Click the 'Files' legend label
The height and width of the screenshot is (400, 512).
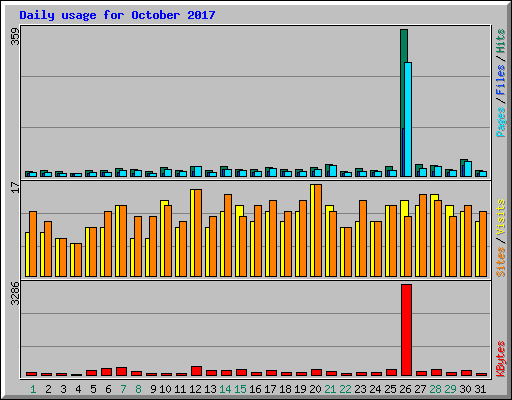[500, 80]
